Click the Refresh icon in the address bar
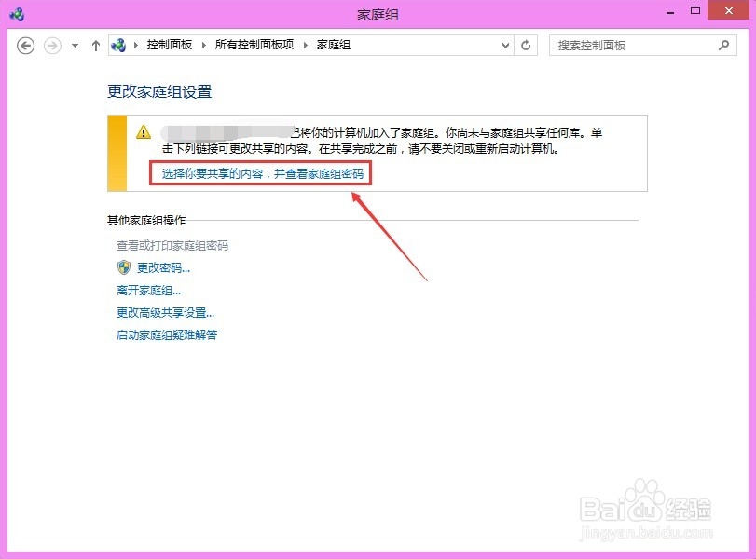 [x=525, y=45]
